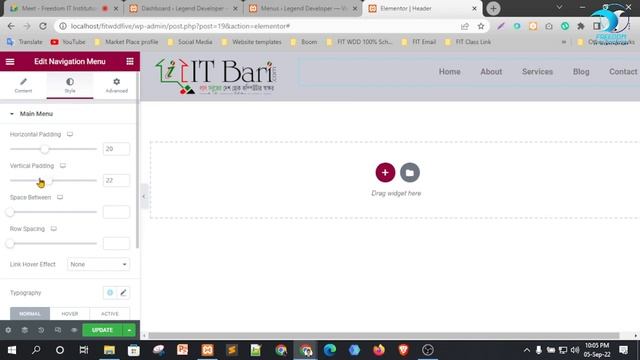Open the FIT Email bookmarks folder
Screen dimensions: 640x360
(419, 42)
